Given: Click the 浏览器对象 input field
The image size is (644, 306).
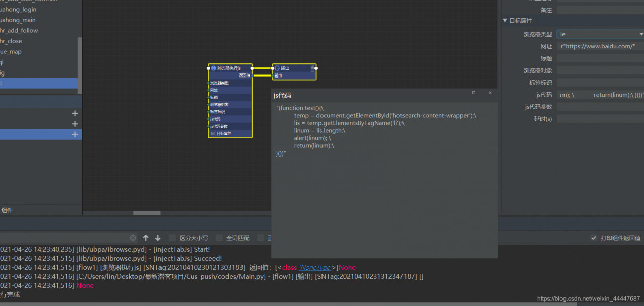Looking at the screenshot, I should click(600, 70).
